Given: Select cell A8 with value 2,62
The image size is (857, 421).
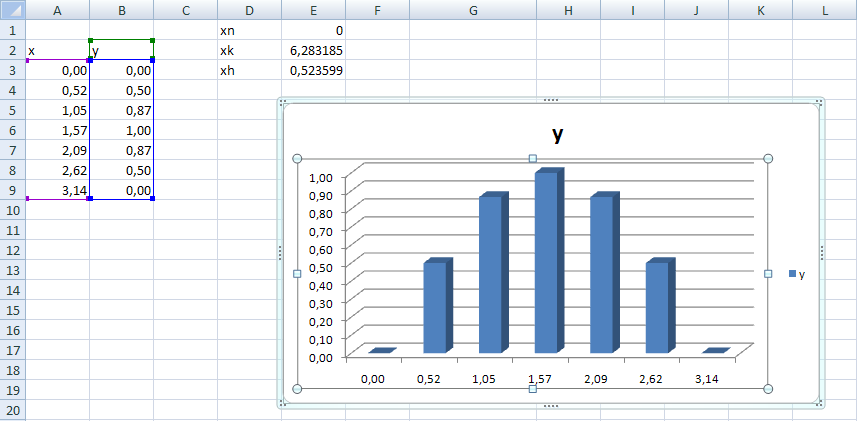Looking at the screenshot, I should pyautogui.click(x=57, y=170).
